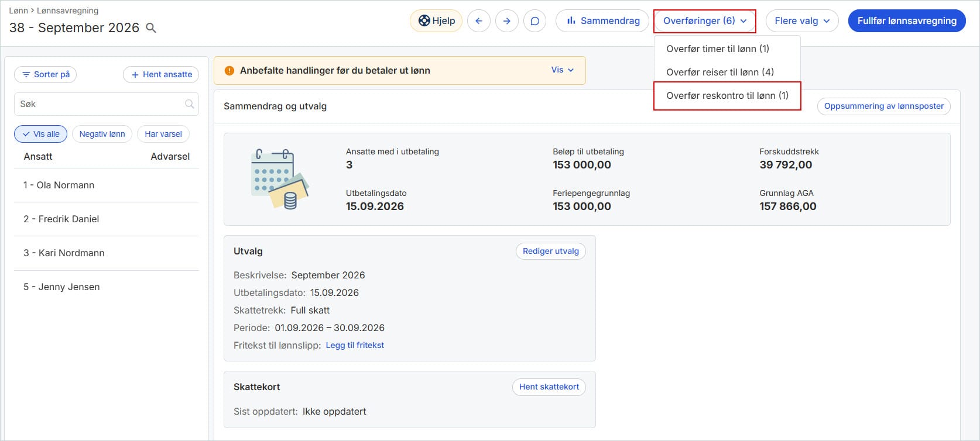Click the Lønnsavregning breadcrumb
Screen dimensions: 980x441
(67, 11)
